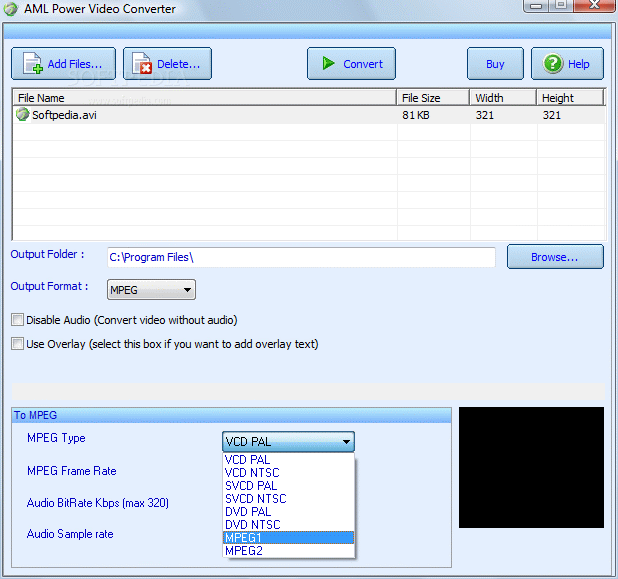Click the green question mark Help icon
618x579 pixels.
[553, 63]
